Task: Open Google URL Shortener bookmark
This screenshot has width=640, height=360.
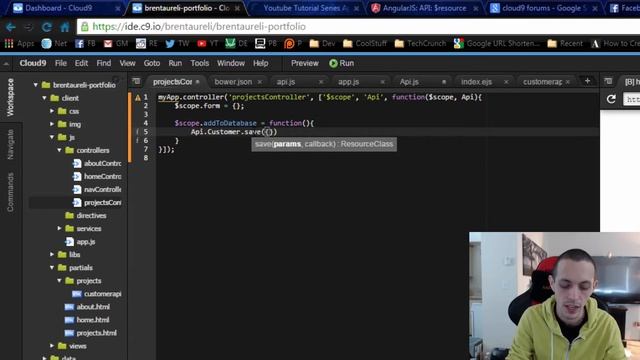Action: 497,43
